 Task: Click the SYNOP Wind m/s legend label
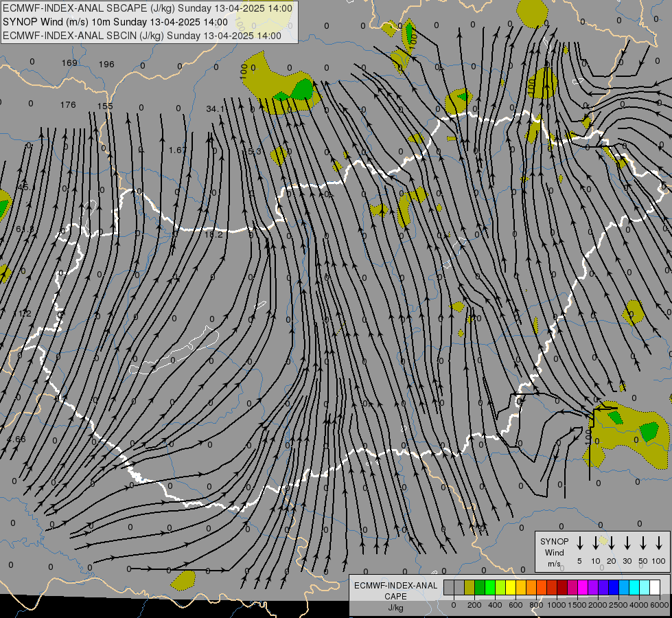554,552
